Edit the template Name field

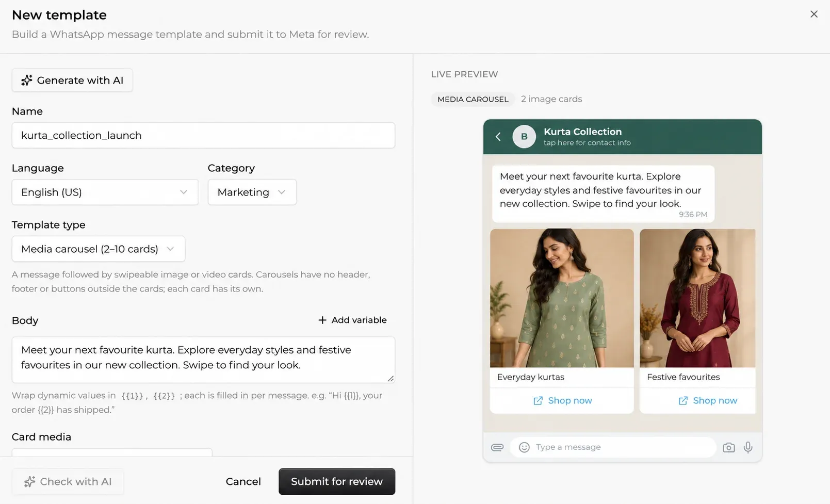(203, 135)
